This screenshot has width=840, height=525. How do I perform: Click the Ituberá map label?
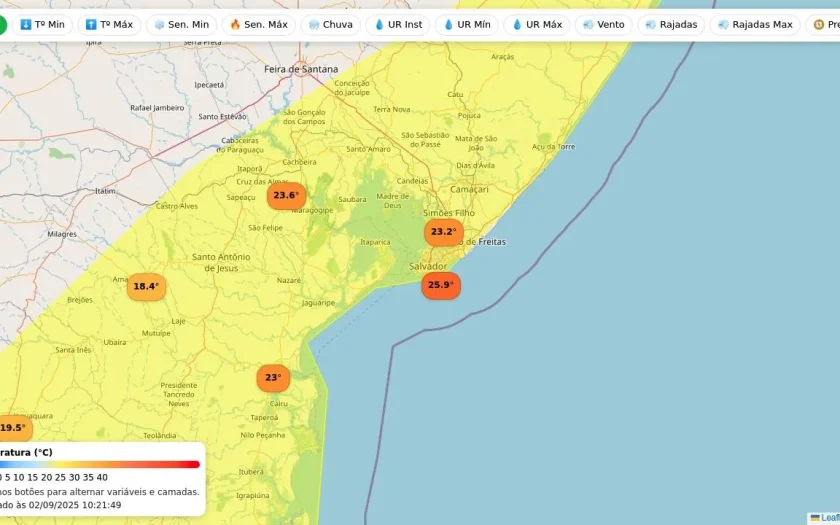[x=251, y=472]
